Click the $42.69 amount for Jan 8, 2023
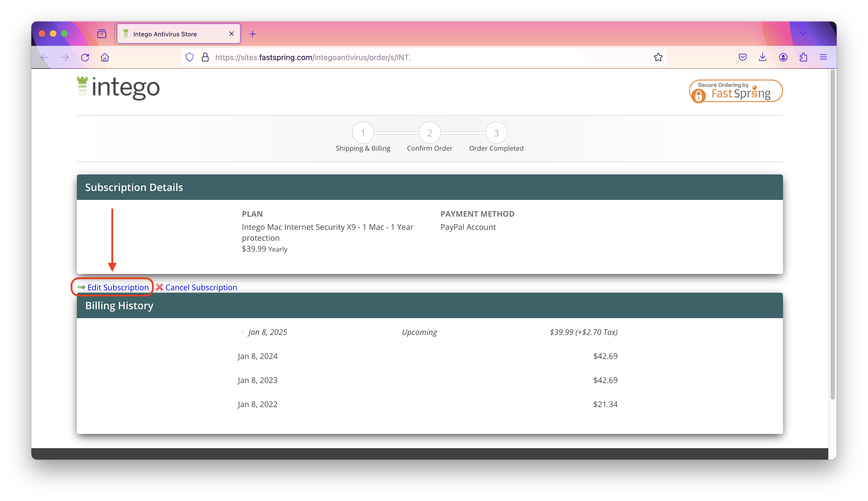Image resolution: width=868 pixels, height=501 pixels. (x=605, y=380)
